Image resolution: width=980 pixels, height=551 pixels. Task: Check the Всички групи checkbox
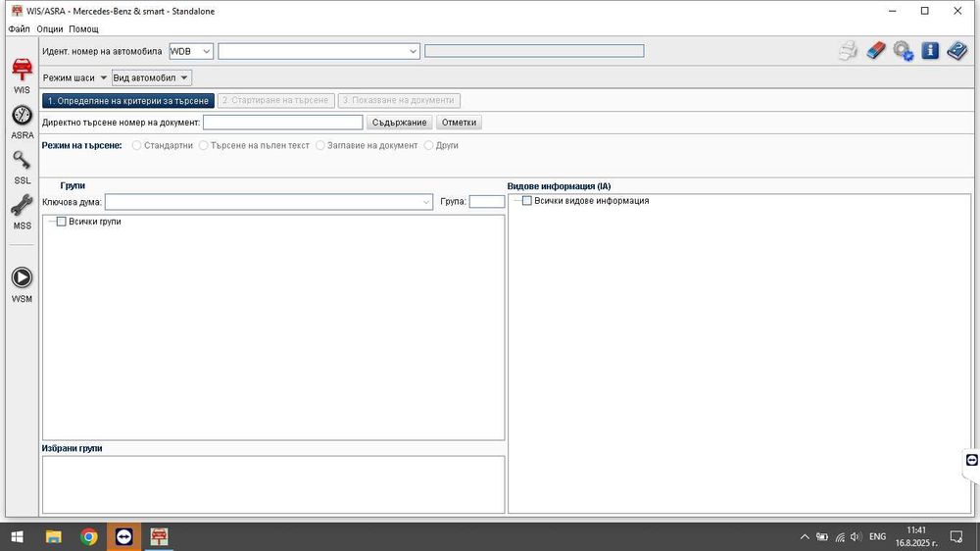61,222
